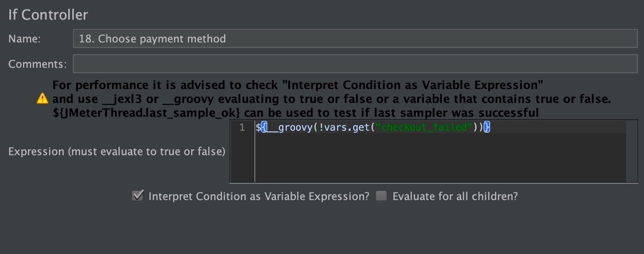The width and height of the screenshot is (644, 254).
Task: Select the highlighted opening brace in expression
Action: point(264,128)
